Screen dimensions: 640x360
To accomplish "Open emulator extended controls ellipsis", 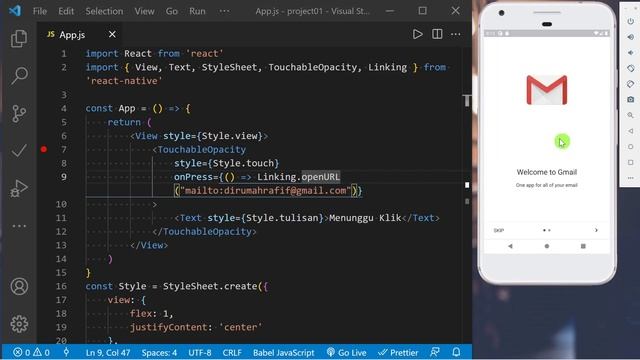I will tap(631, 178).
